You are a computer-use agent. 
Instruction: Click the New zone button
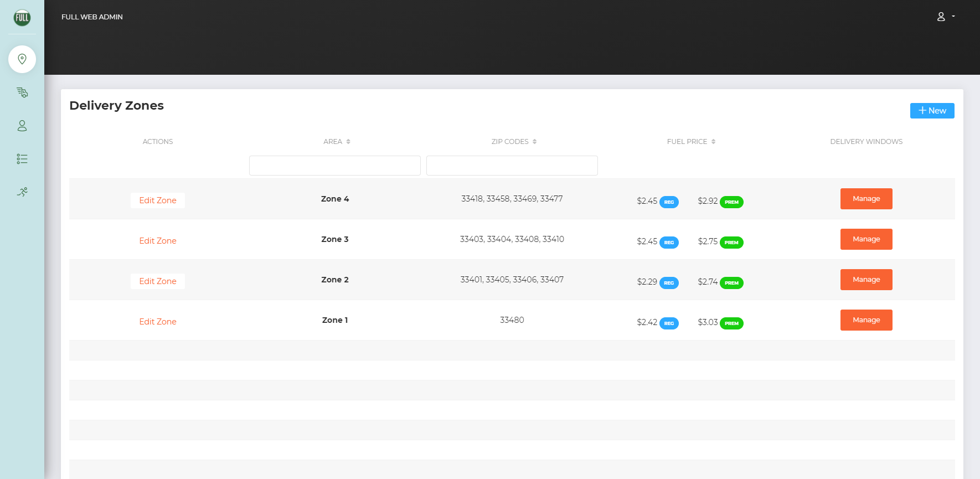click(x=932, y=111)
